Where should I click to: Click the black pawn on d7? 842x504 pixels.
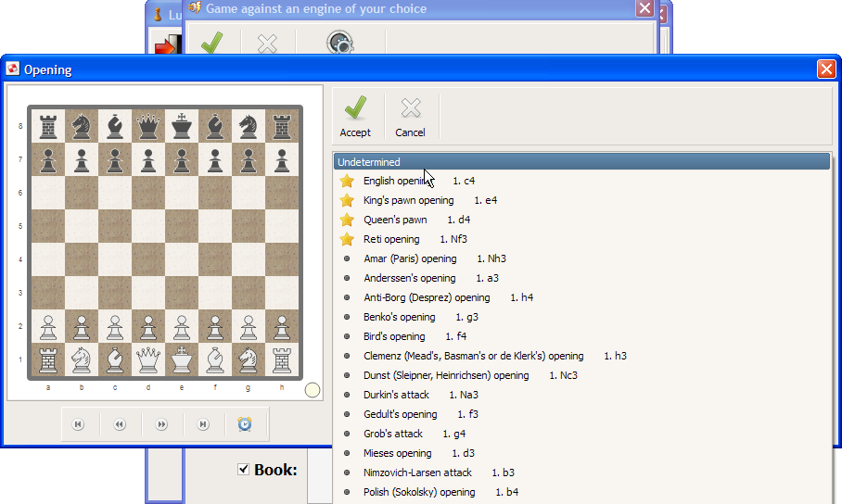click(148, 159)
